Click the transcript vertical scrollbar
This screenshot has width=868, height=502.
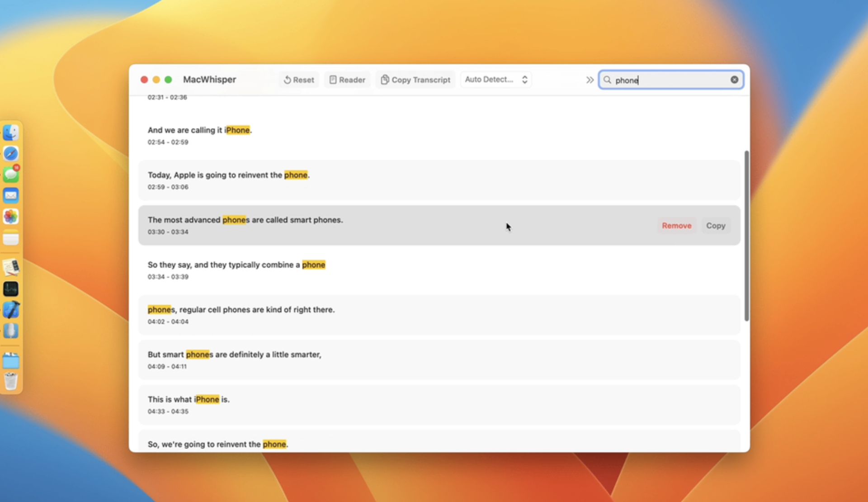pos(746,236)
